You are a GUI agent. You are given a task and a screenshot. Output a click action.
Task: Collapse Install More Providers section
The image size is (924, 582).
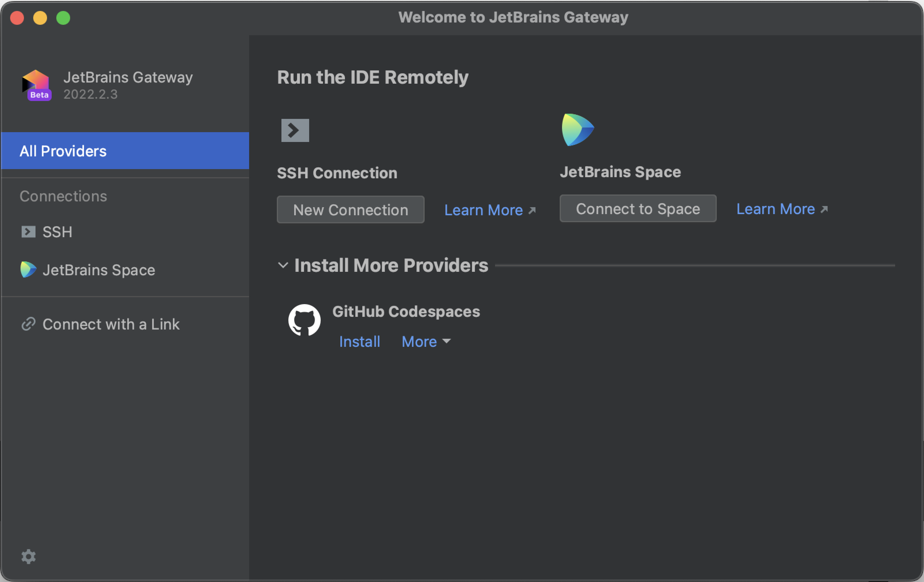[283, 265]
